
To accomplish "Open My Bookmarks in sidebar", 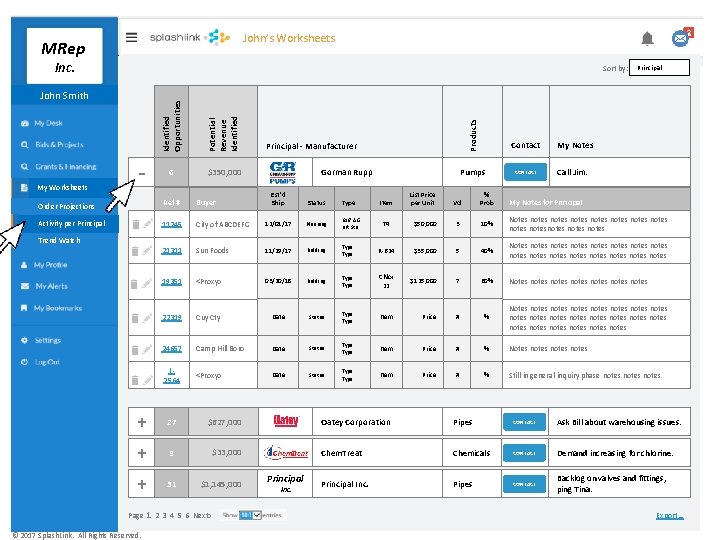I will [58, 308].
